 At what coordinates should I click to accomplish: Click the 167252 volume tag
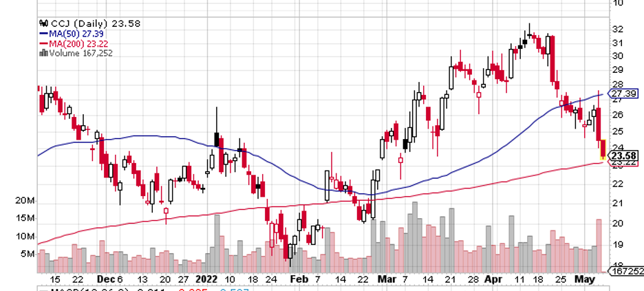coord(625,271)
